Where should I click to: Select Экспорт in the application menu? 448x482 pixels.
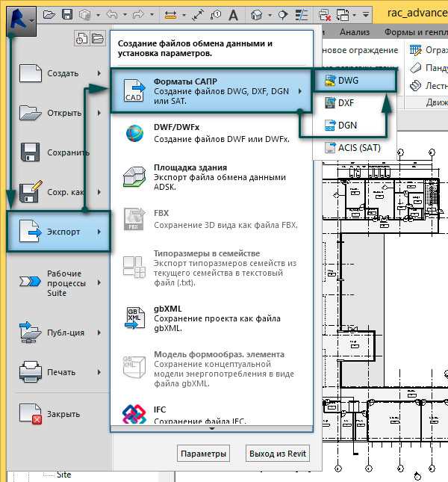pyautogui.click(x=59, y=232)
